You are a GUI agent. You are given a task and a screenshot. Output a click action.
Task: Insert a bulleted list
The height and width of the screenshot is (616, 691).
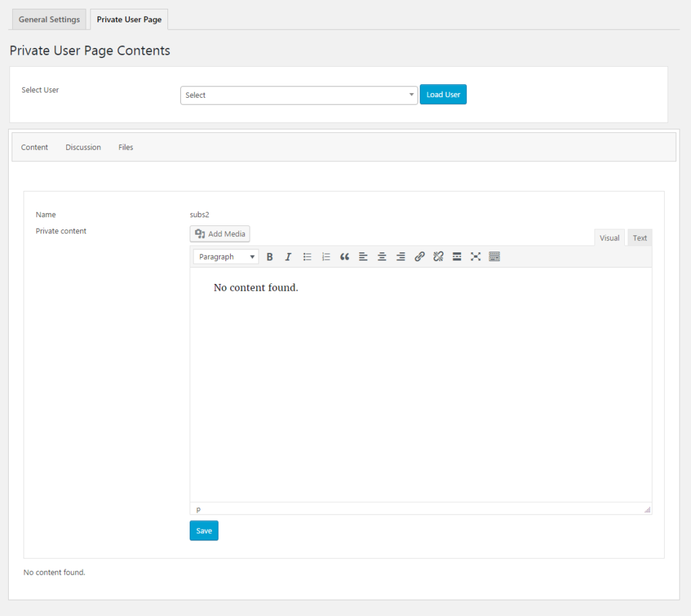point(307,256)
